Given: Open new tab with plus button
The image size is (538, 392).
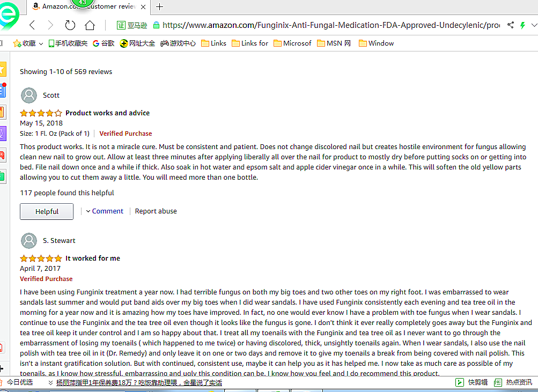Looking at the screenshot, I should [x=159, y=7].
